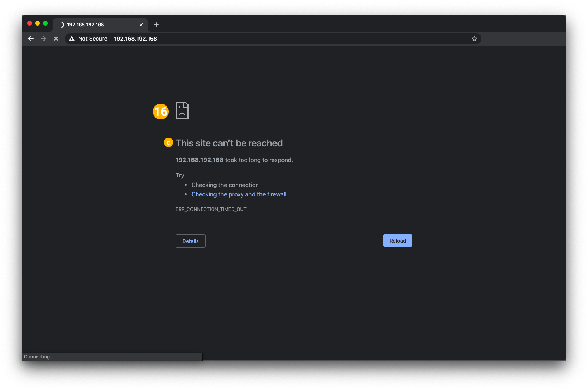Viewport: 588px width, 390px height.
Task: Click the address bar URL
Action: [x=135, y=39]
